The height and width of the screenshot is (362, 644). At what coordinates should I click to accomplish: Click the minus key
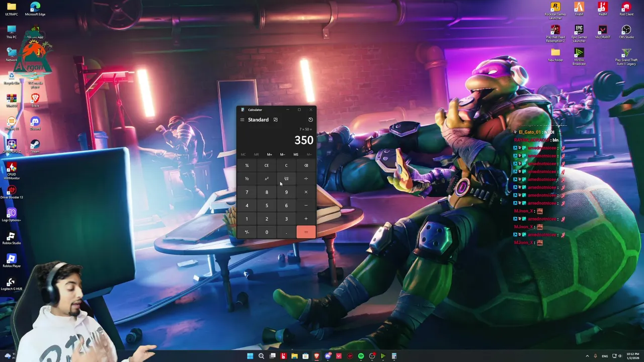306,205
